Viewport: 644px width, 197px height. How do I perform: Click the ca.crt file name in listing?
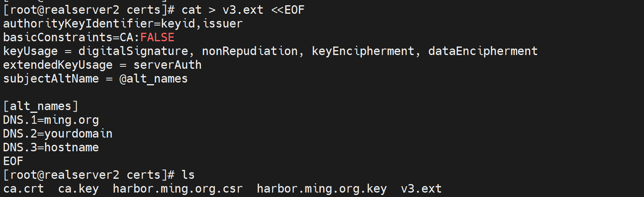pyautogui.click(x=23, y=189)
